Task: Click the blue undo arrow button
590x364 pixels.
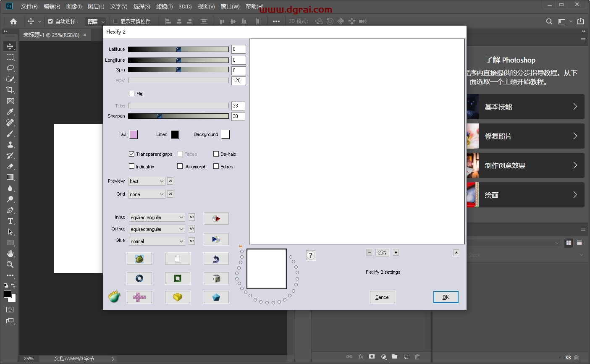Action: [216, 259]
